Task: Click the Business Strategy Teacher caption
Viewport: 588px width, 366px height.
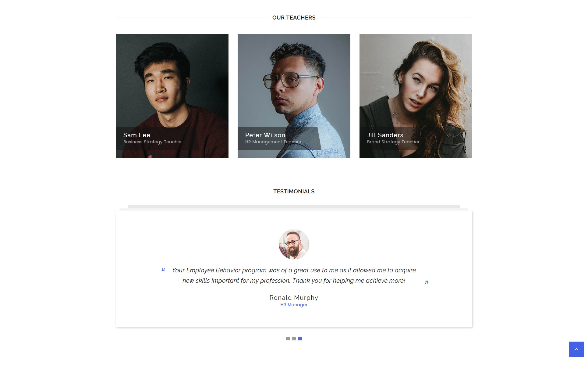Action: click(x=152, y=142)
